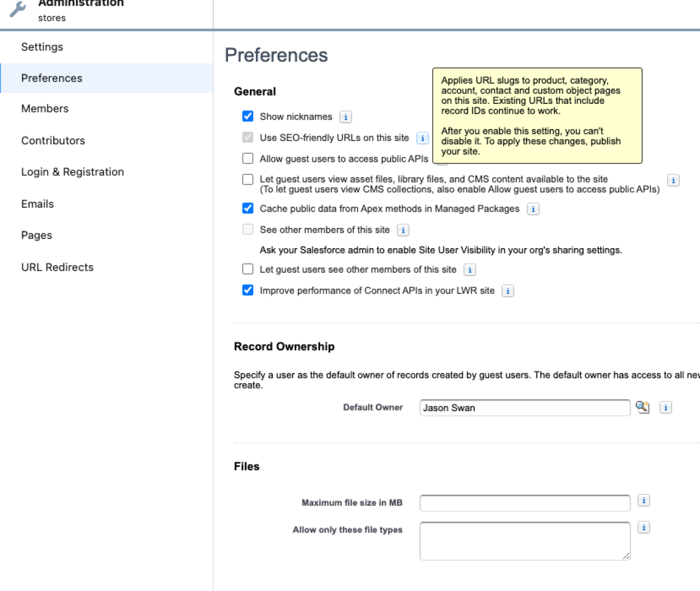Uncheck Improve performance of Connect APIs

pos(248,290)
